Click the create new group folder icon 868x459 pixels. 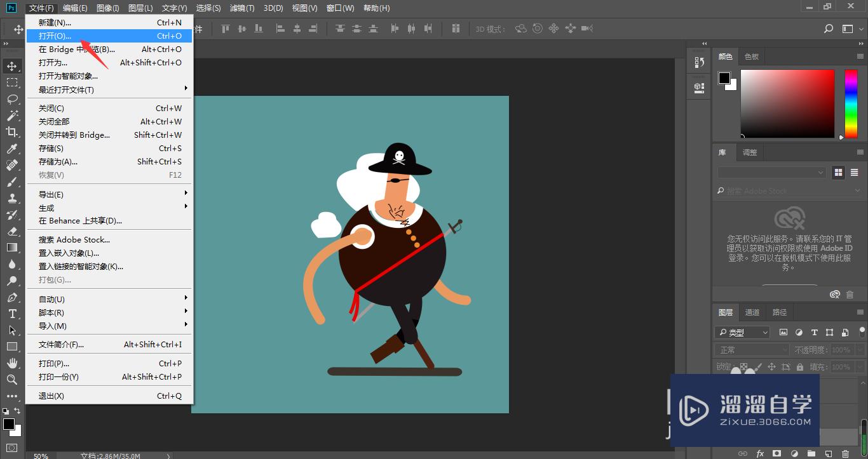pyautogui.click(x=811, y=454)
